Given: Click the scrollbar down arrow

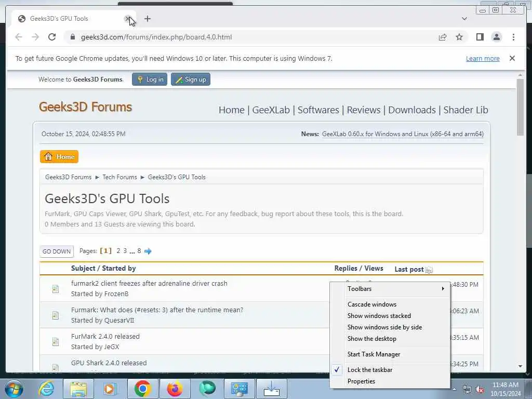Looking at the screenshot, I should pyautogui.click(x=520, y=366).
